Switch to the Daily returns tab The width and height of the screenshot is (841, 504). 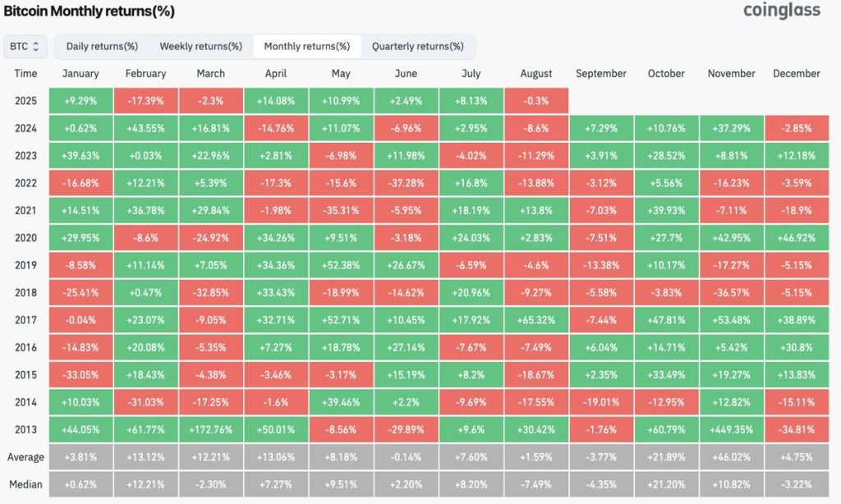coord(103,47)
